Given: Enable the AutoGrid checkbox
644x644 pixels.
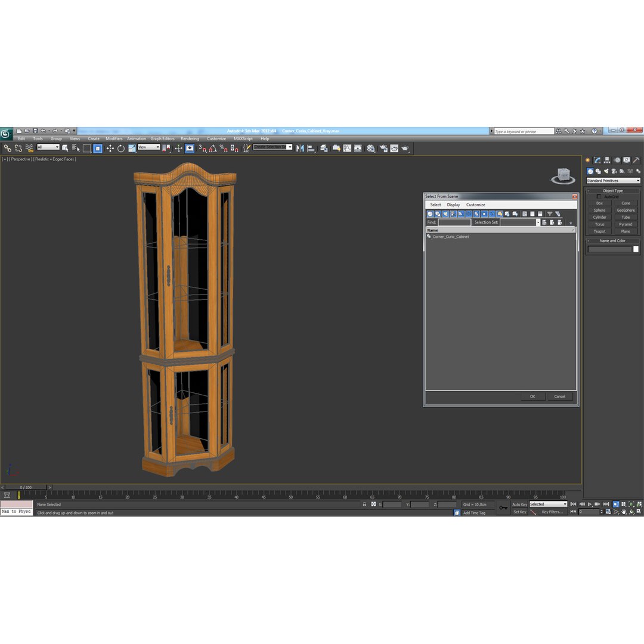Looking at the screenshot, I should (x=599, y=197).
